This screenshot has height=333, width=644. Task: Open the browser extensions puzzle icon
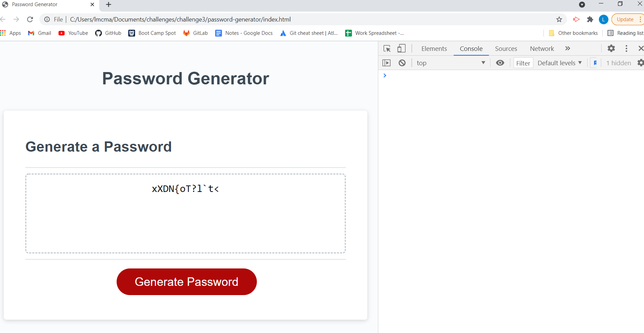(x=590, y=19)
